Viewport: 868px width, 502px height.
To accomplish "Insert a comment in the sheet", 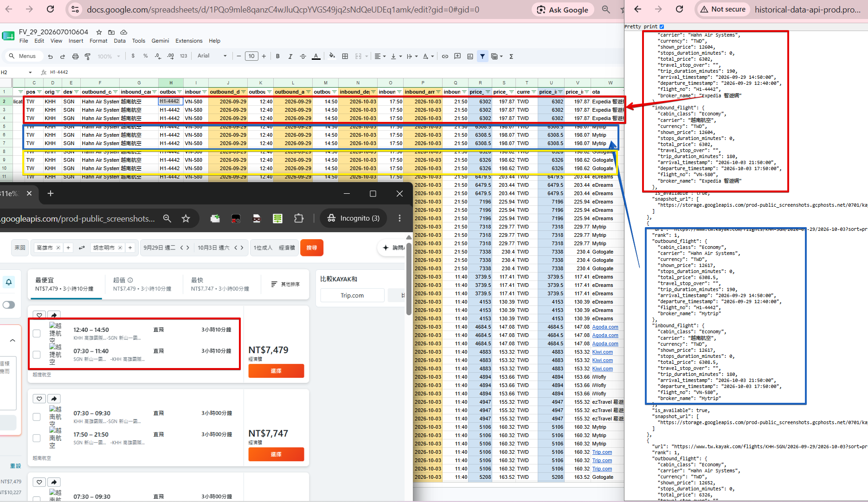I will click(x=457, y=57).
